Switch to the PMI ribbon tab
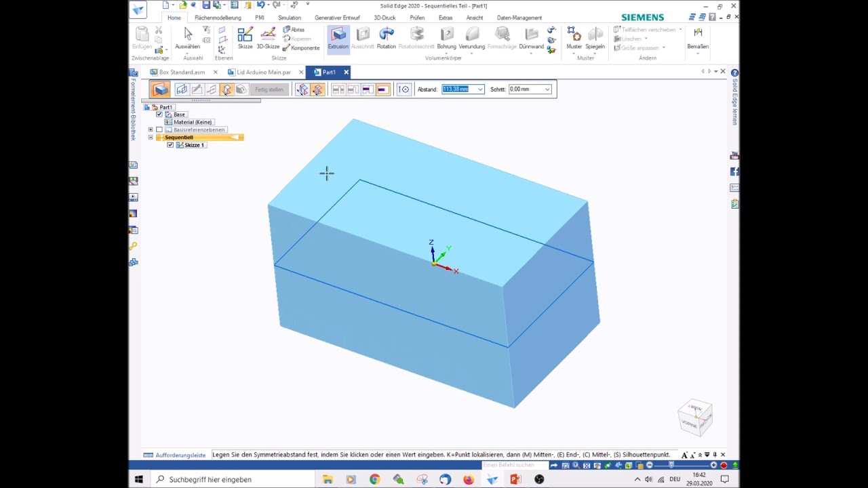The width and height of the screenshot is (868, 488). click(x=260, y=18)
